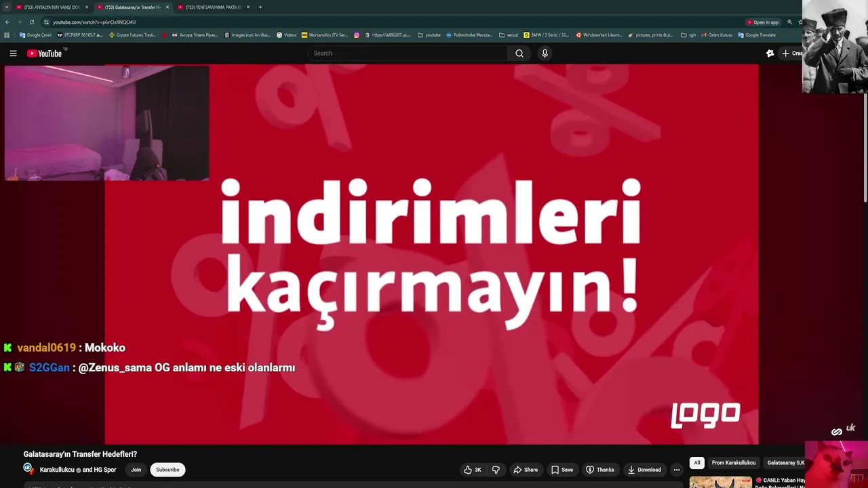
Task: Open the BMW 3 Serisi bookmark
Action: [x=547, y=35]
